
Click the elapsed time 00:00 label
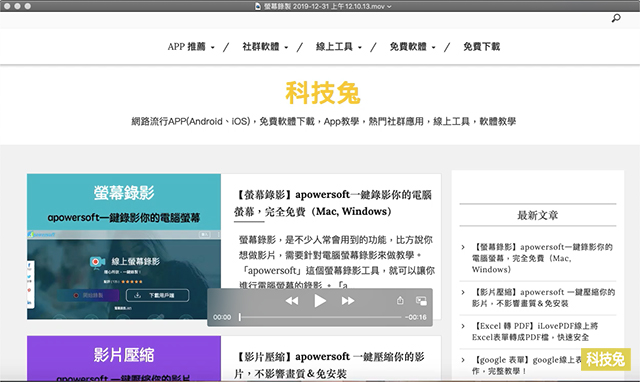pos(222,317)
